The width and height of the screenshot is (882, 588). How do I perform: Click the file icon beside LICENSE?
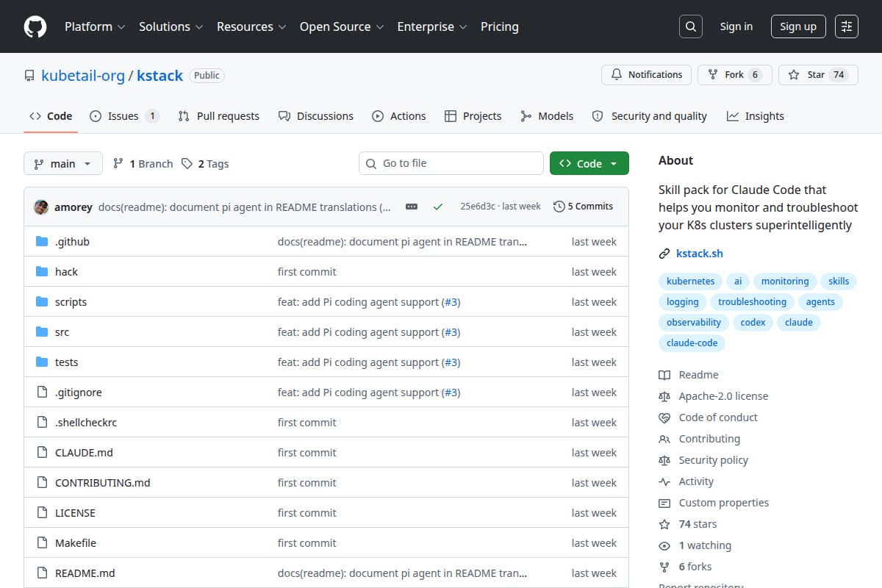42,513
